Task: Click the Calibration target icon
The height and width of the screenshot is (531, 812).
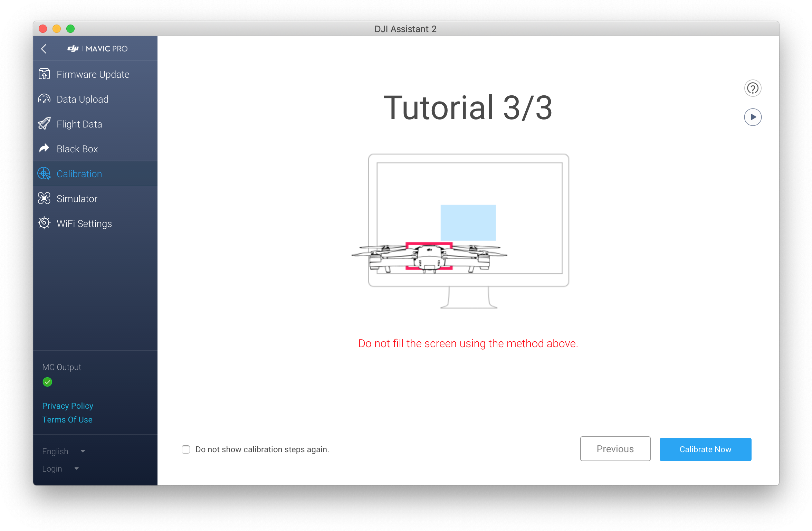Action: [x=44, y=173]
